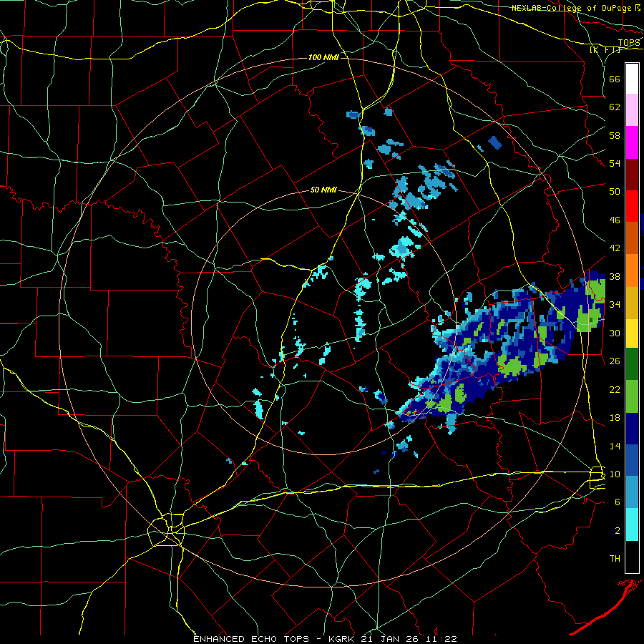This screenshot has width=644, height=644.
Task: Click the 'NEXLAB-College of DuPage' credit text
Action: tap(571, 8)
